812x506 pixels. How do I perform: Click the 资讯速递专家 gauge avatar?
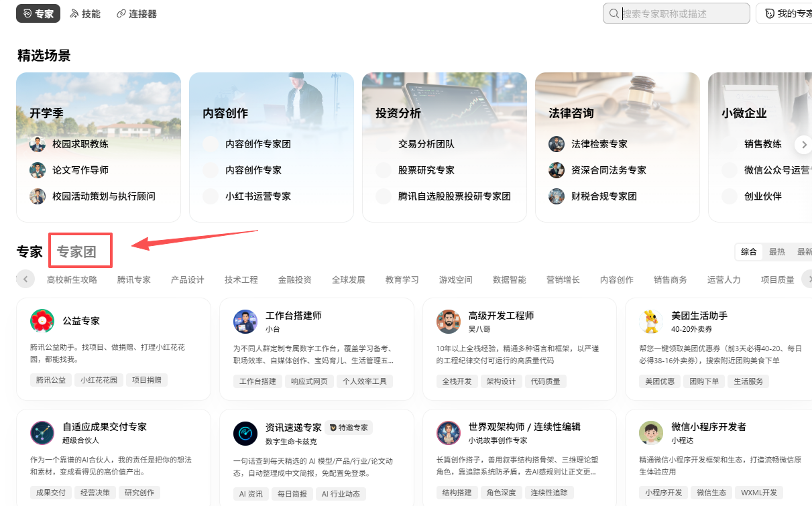[x=245, y=433]
